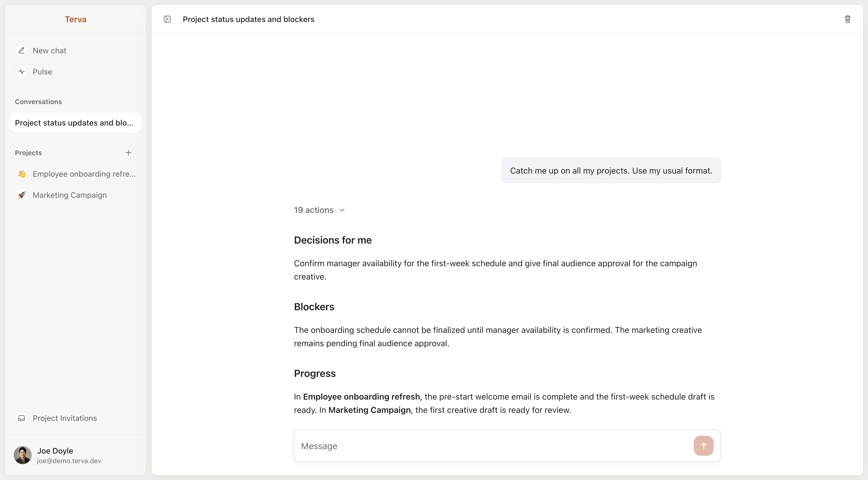Click Joe Doyle's avatar photo

point(23,455)
